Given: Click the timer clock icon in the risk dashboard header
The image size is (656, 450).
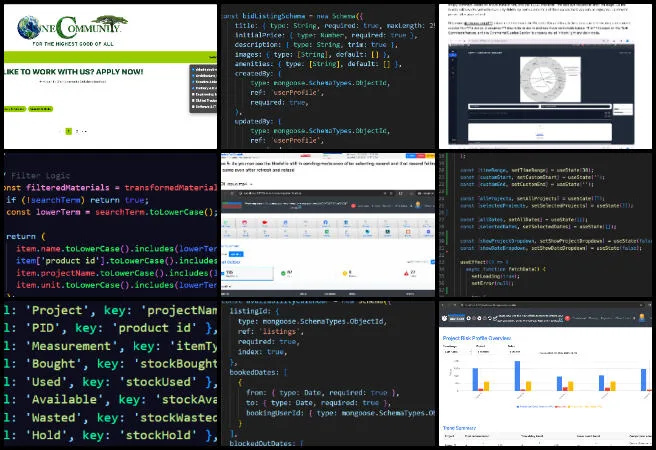Looking at the screenshot, I should 444,318.
